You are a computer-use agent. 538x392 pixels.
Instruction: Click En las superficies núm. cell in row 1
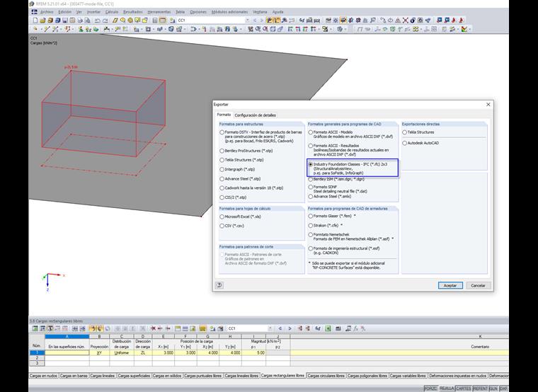(x=67, y=352)
